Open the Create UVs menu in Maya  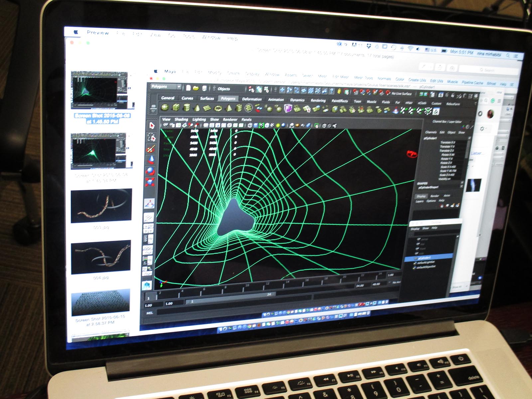click(x=417, y=80)
